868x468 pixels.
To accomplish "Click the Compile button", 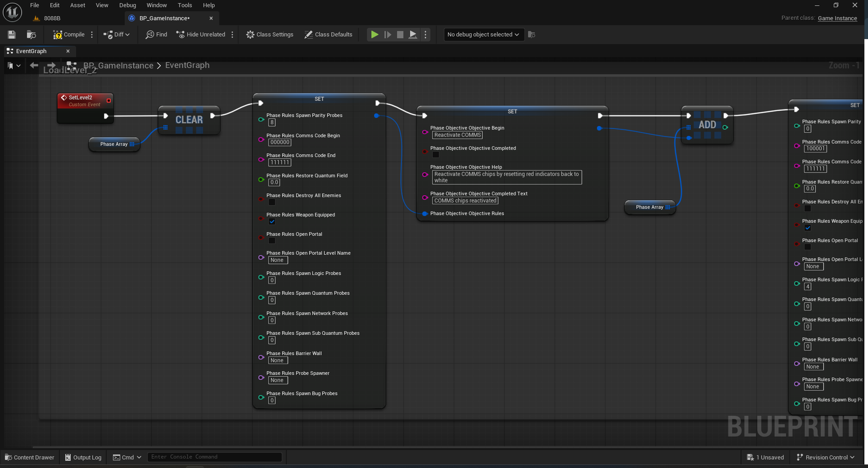I will point(69,35).
